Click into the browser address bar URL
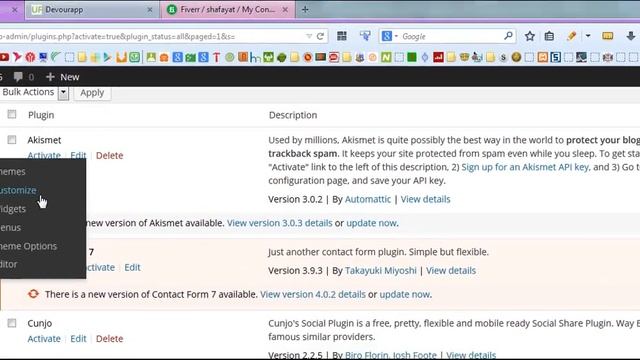 coord(151,36)
